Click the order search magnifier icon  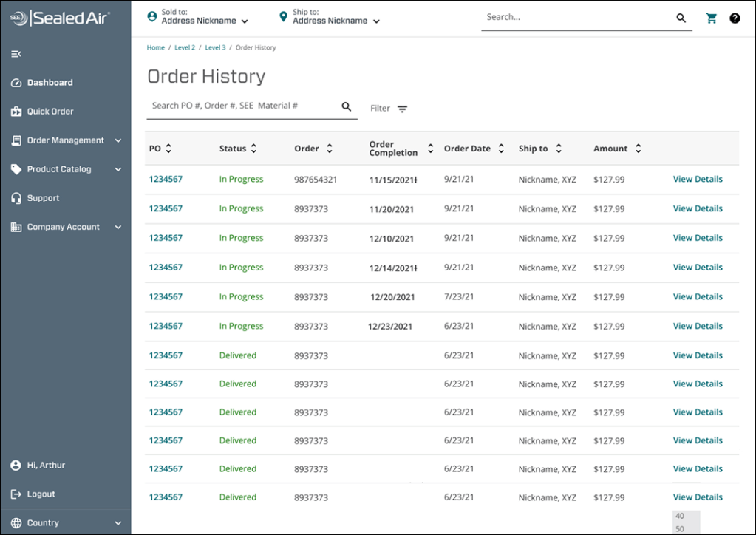coord(347,107)
